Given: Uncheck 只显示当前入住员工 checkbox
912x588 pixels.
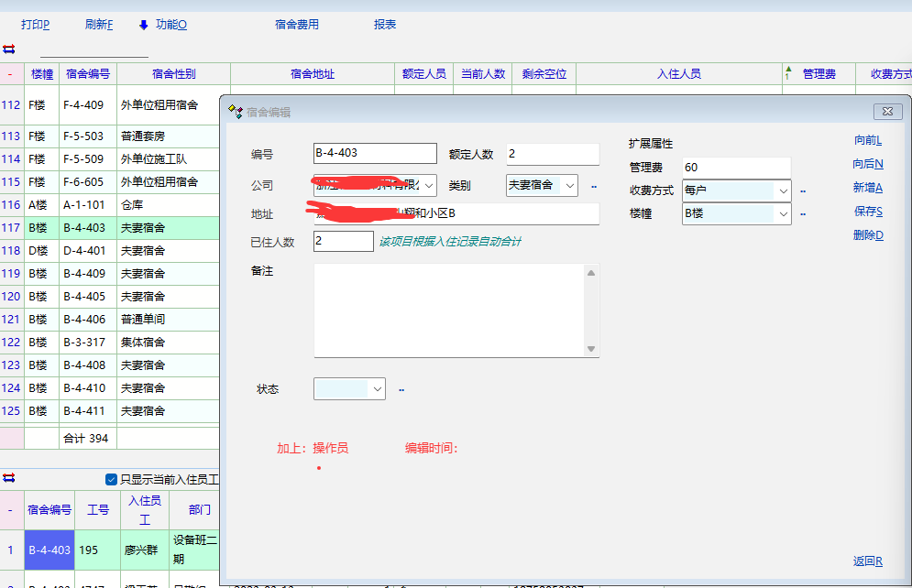Looking at the screenshot, I should tap(112, 479).
